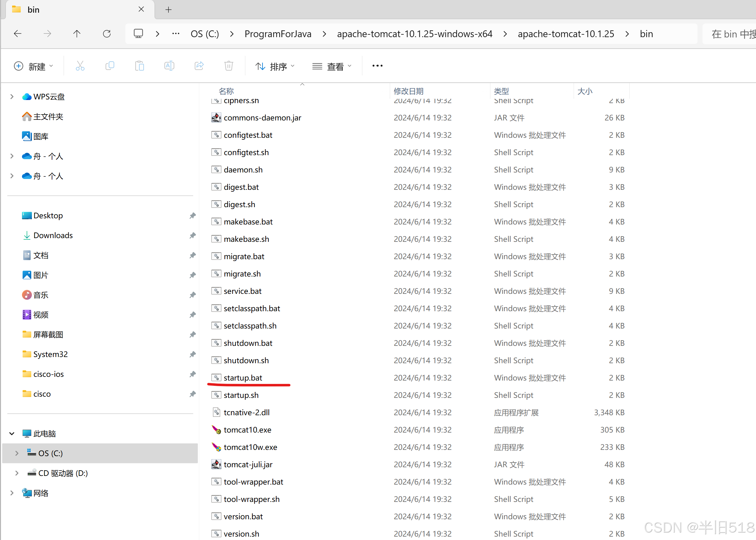Collapse the 此电脑 tree node

[12, 433]
